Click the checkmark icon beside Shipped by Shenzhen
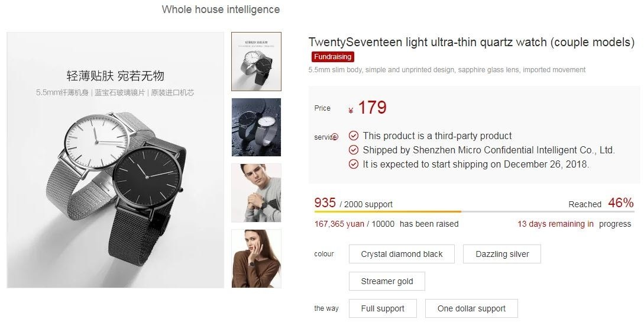644x325 pixels. (x=354, y=150)
